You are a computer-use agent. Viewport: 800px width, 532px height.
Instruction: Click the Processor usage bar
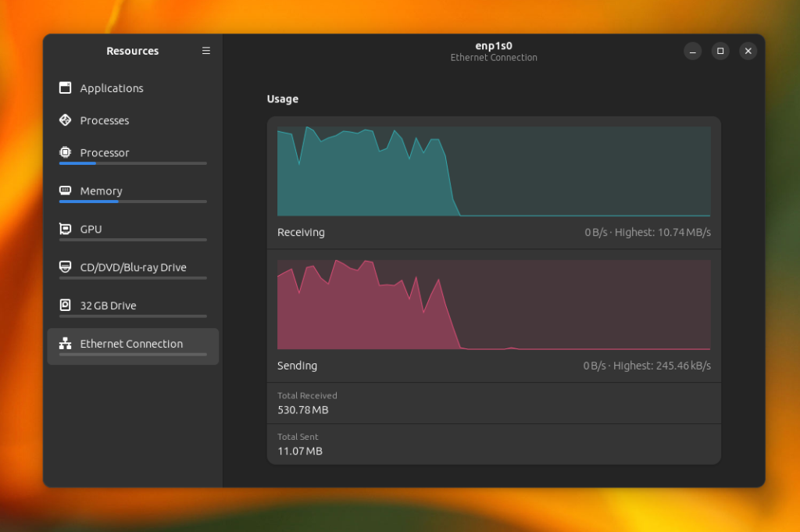tap(133, 163)
